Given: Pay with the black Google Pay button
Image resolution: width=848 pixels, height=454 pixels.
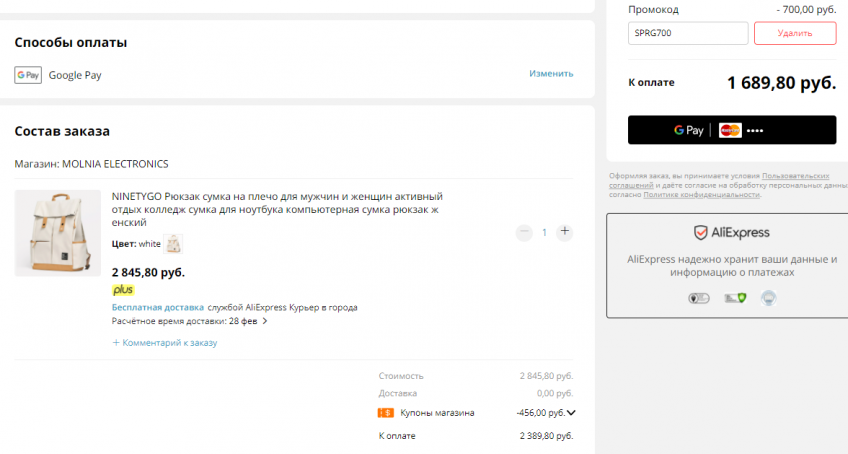Looking at the screenshot, I should point(731,131).
